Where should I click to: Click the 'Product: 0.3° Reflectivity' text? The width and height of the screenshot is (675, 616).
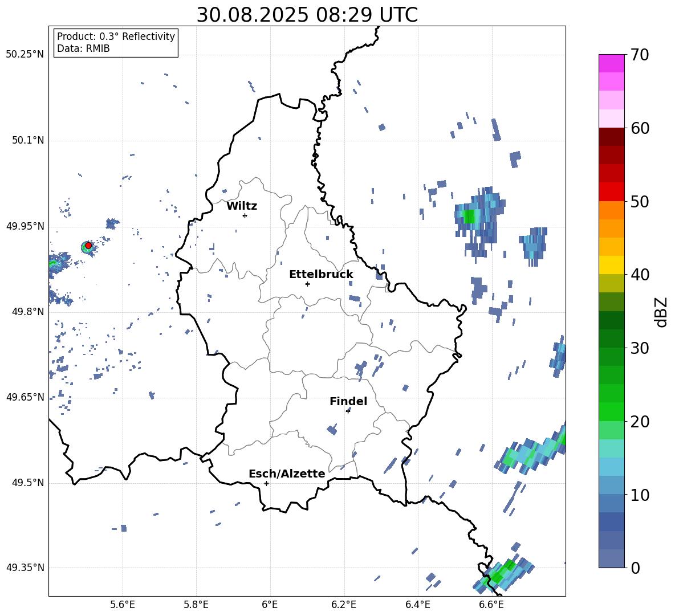(x=116, y=36)
